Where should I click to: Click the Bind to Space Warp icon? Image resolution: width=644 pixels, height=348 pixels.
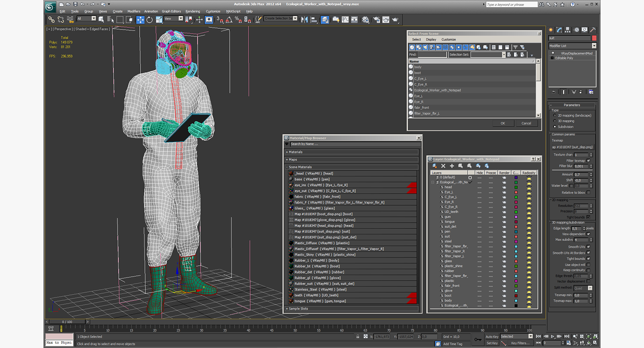(x=70, y=20)
